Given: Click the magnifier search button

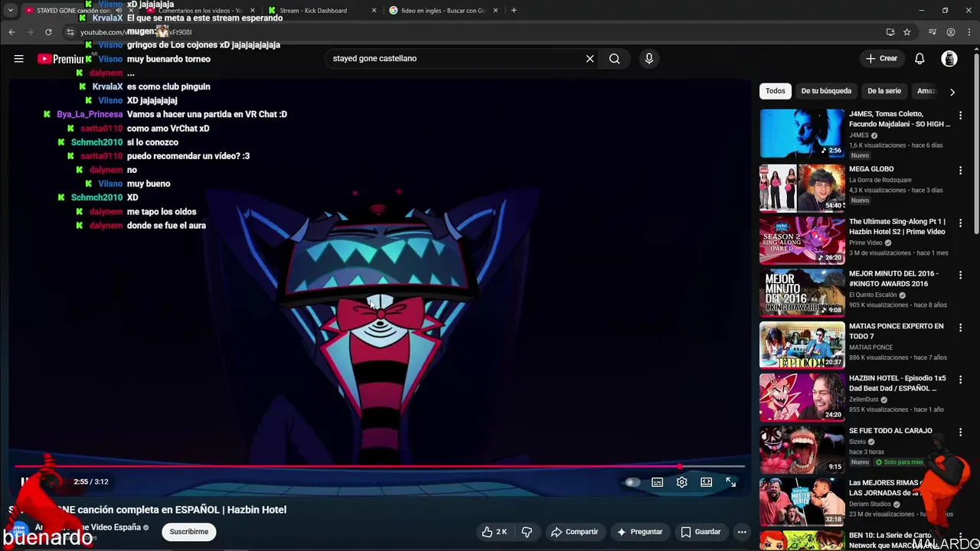Looking at the screenshot, I should coord(614,59).
